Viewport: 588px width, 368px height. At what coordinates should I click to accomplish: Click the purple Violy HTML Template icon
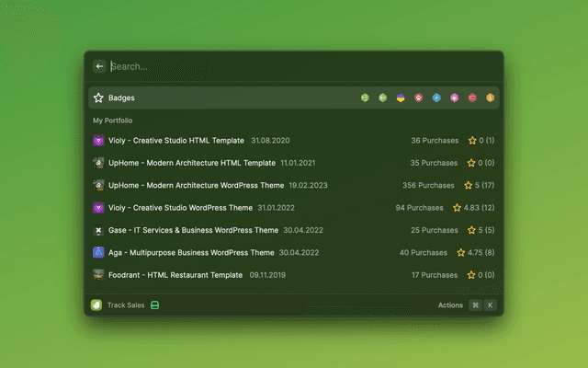(99, 141)
